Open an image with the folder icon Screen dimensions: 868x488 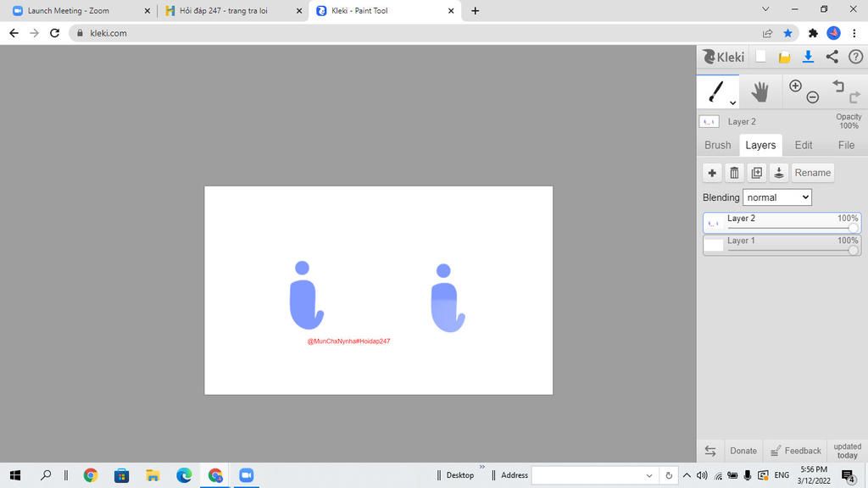tap(784, 57)
